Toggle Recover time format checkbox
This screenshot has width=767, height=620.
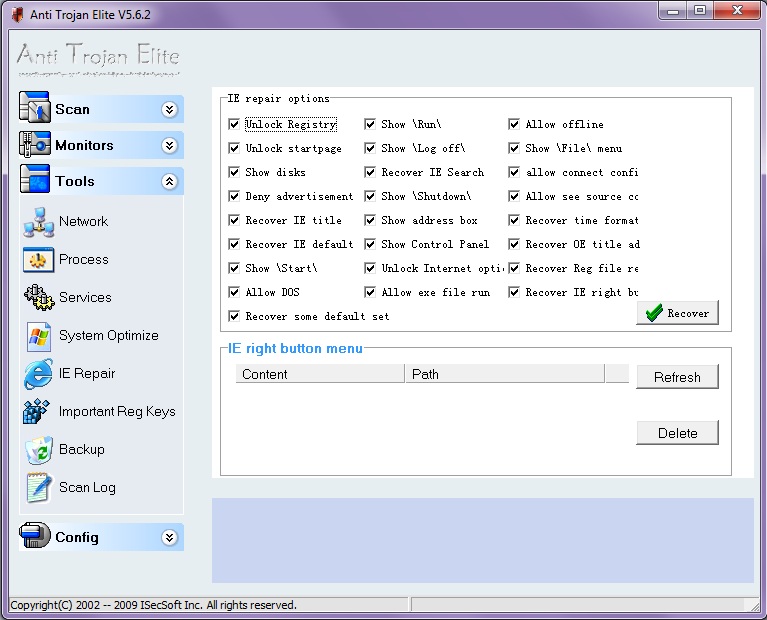click(x=514, y=220)
